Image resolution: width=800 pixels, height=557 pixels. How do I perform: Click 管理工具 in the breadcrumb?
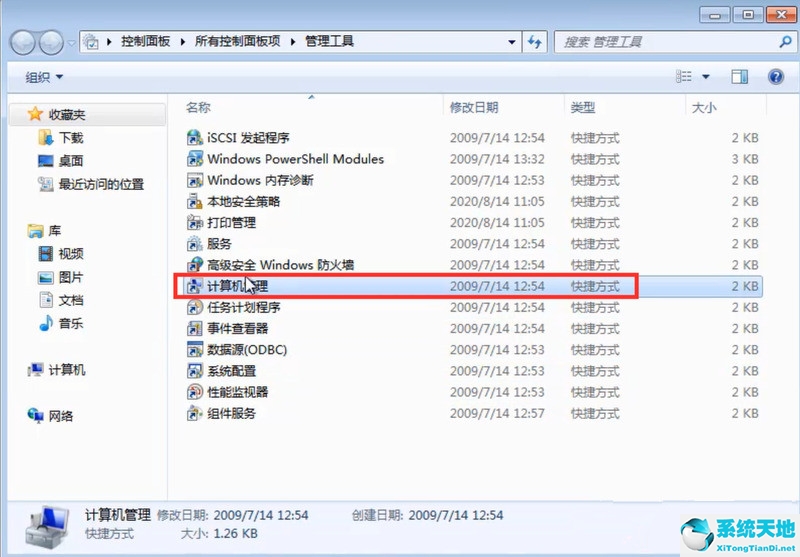click(x=329, y=41)
